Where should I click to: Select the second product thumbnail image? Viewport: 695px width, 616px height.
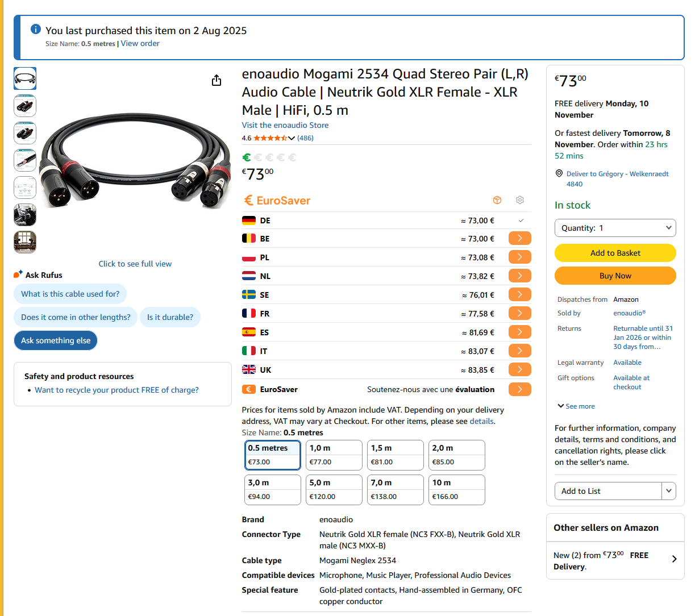tap(25, 106)
